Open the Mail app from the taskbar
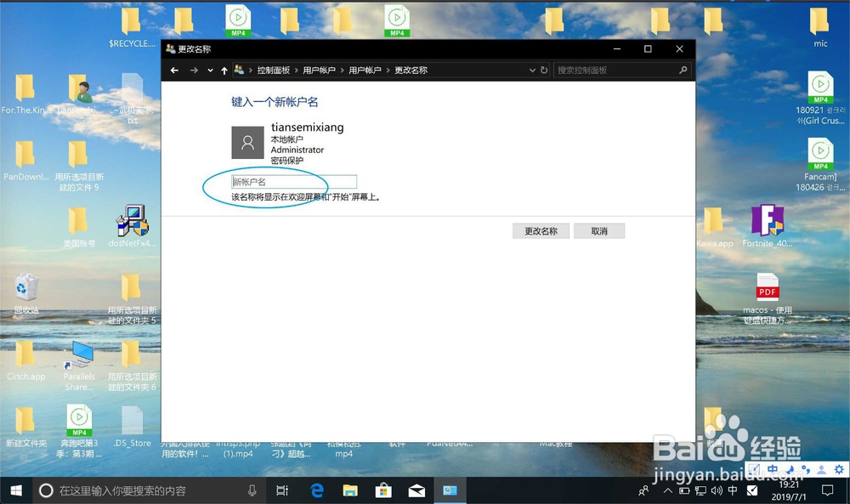This screenshot has height=504, width=850. (x=416, y=490)
